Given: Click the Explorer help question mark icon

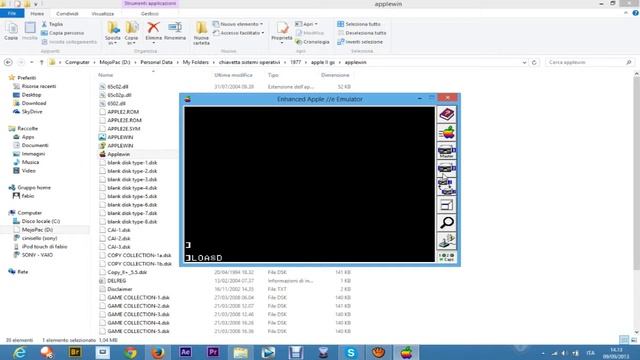Looking at the screenshot, I should pos(636,13).
